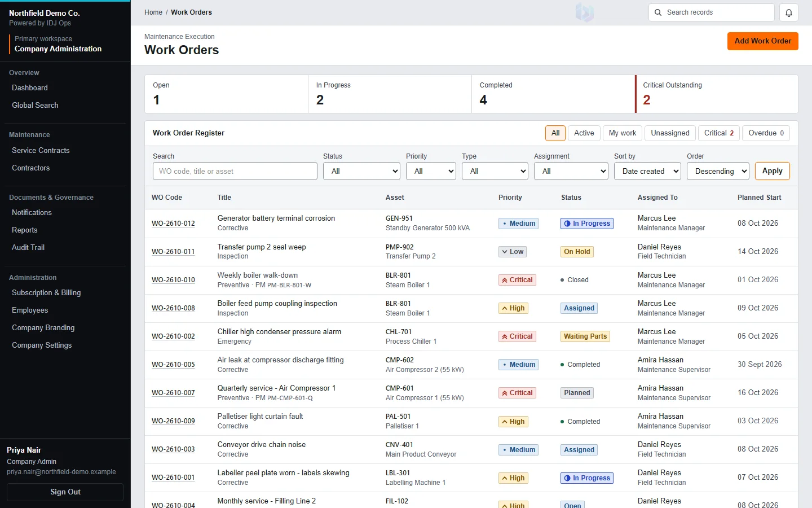
Task: Click the Sign Out button
Action: [x=65, y=492]
